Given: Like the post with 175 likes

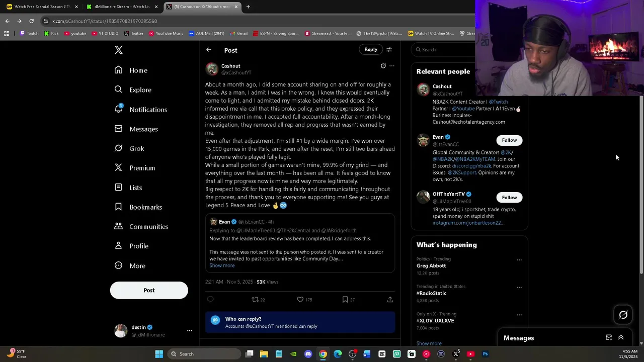Looking at the screenshot, I should (x=304, y=299).
